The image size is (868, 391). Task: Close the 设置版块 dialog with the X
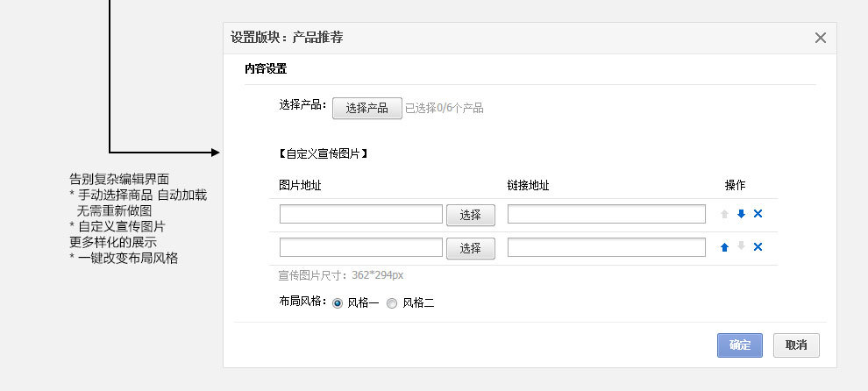click(x=821, y=38)
